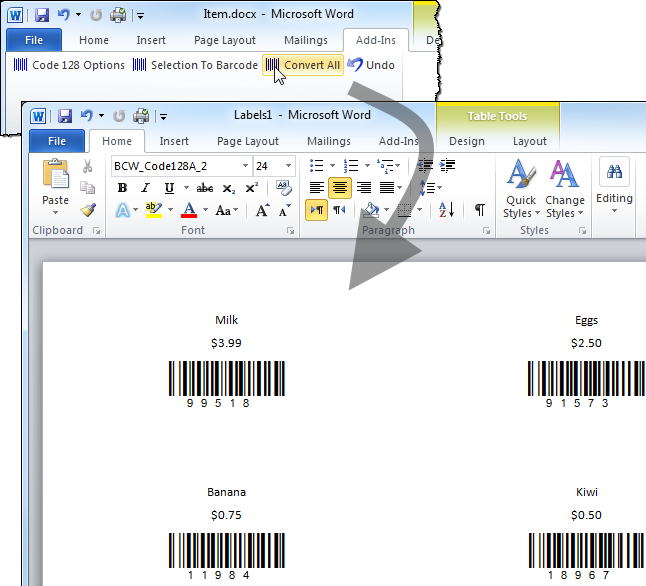
Task: Customize Quick Access Toolbar dropdown in Labels1
Action: (x=163, y=117)
